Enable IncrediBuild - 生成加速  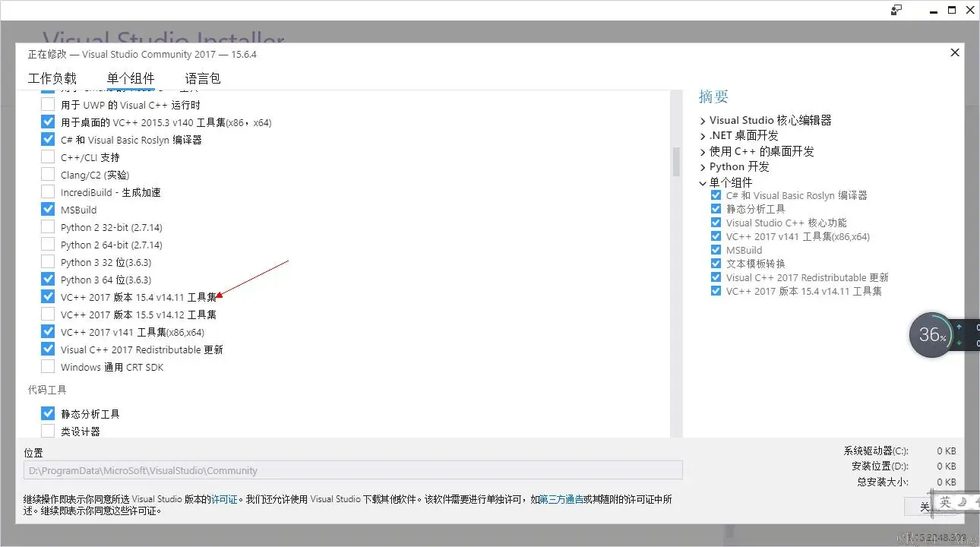pos(48,192)
